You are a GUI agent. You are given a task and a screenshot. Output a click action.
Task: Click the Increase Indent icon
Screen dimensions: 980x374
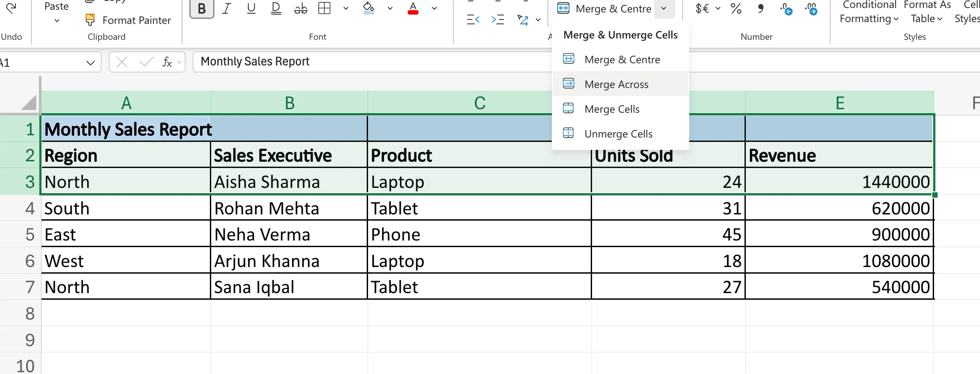click(498, 20)
